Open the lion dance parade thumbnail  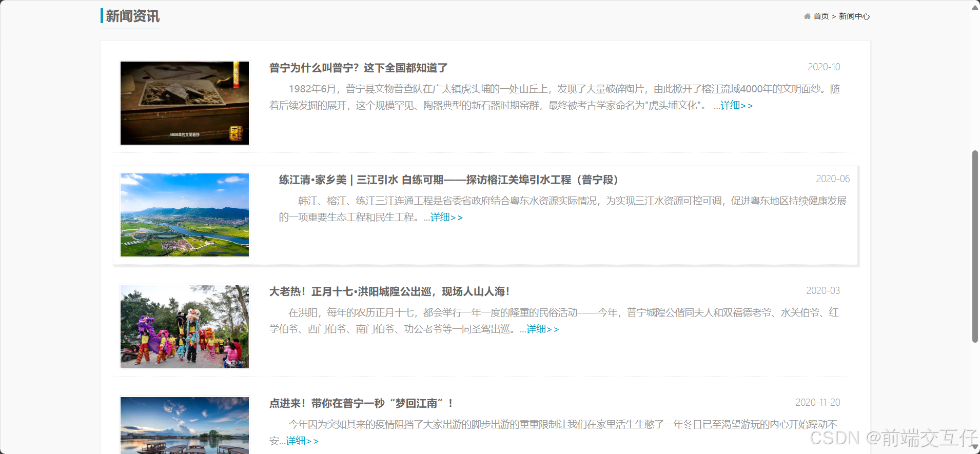[185, 327]
